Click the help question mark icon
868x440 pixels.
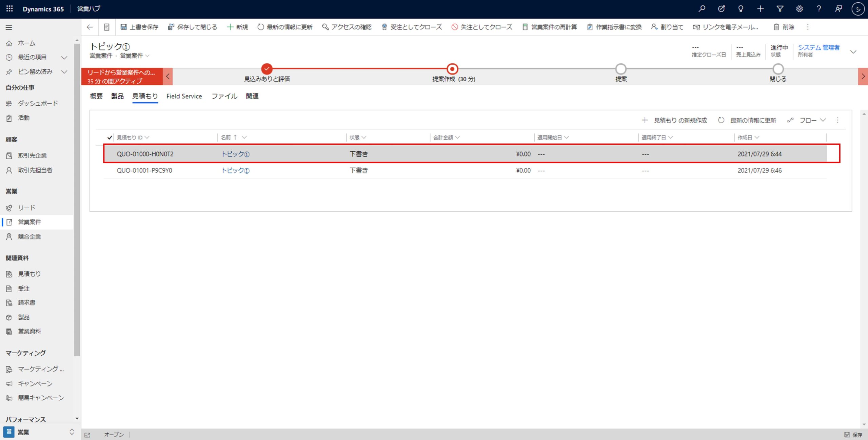pos(819,9)
